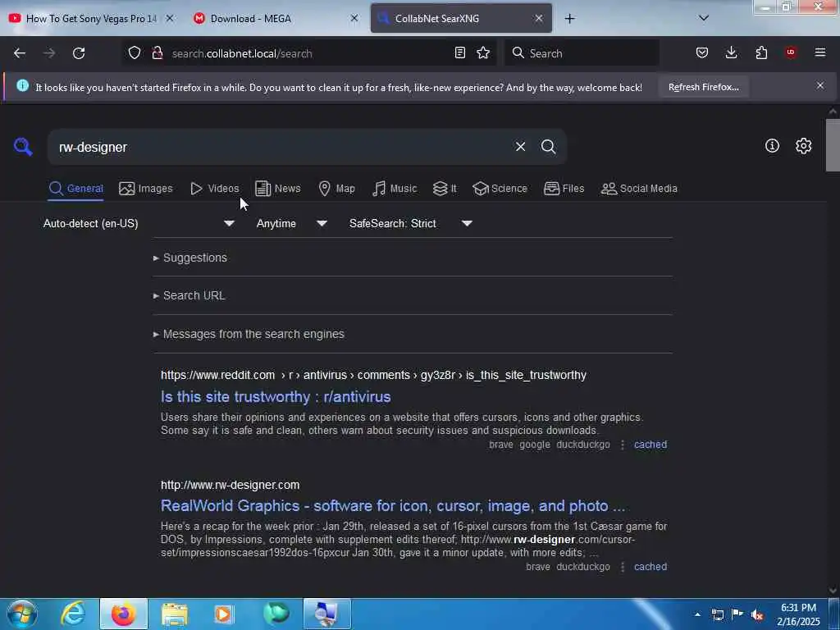Open the RealWorld Graphics result link
Screen dimensions: 840x630
(393, 505)
